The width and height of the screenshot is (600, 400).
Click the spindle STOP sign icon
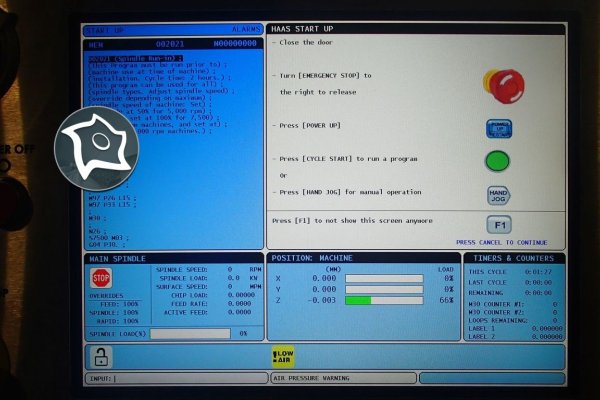pyautogui.click(x=101, y=278)
